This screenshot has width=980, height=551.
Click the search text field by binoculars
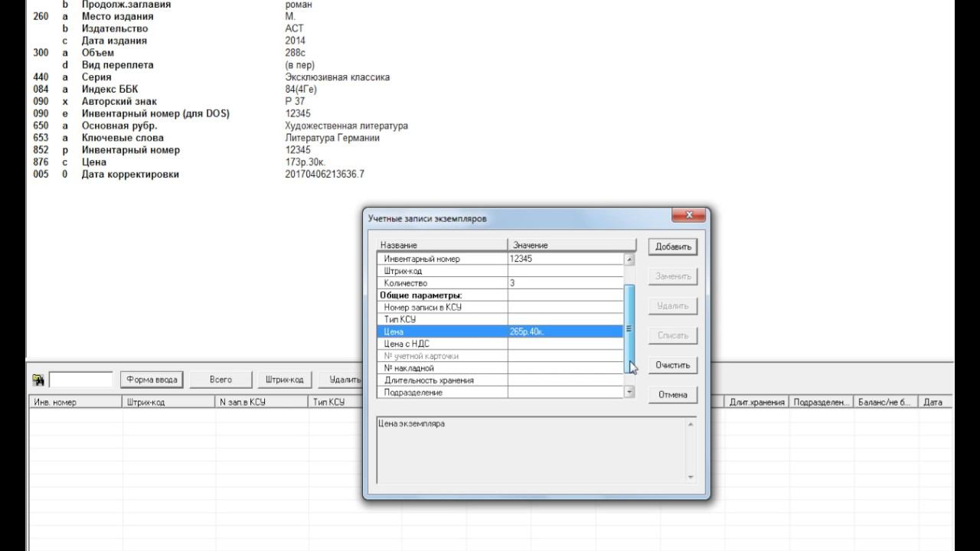click(x=81, y=380)
